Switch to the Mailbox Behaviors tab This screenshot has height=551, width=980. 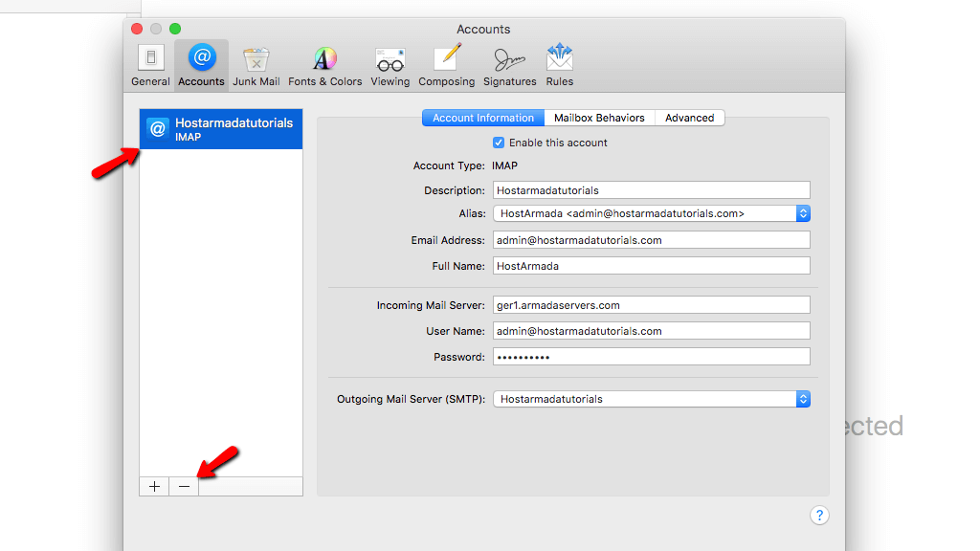(x=599, y=117)
